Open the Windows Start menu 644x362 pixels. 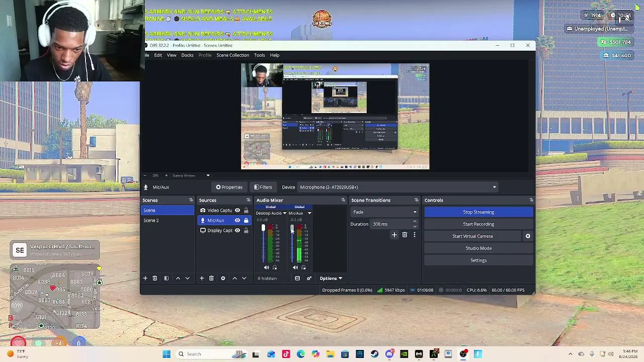tap(167, 354)
